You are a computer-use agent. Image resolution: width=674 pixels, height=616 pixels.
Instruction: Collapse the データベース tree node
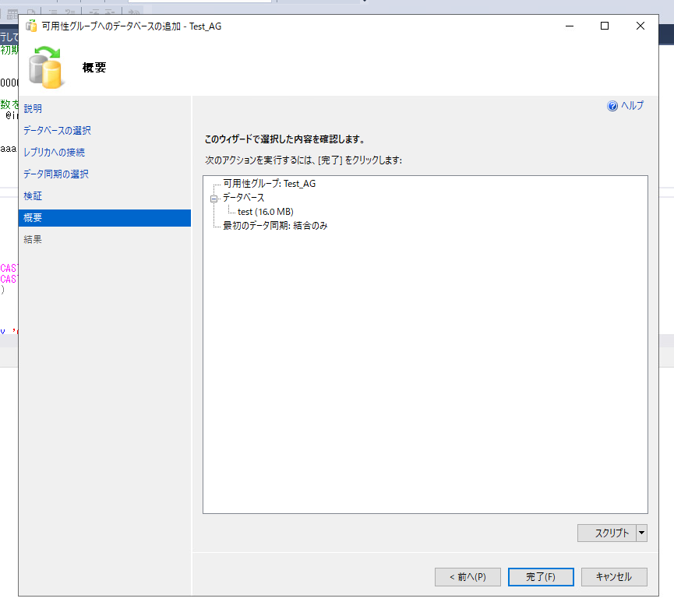click(x=213, y=199)
